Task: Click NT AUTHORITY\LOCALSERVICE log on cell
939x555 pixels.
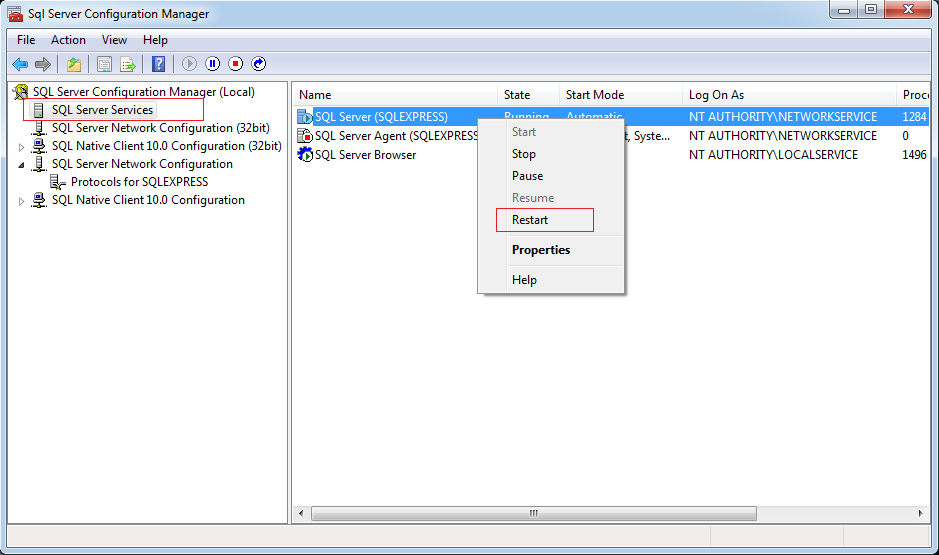Action: click(x=773, y=155)
